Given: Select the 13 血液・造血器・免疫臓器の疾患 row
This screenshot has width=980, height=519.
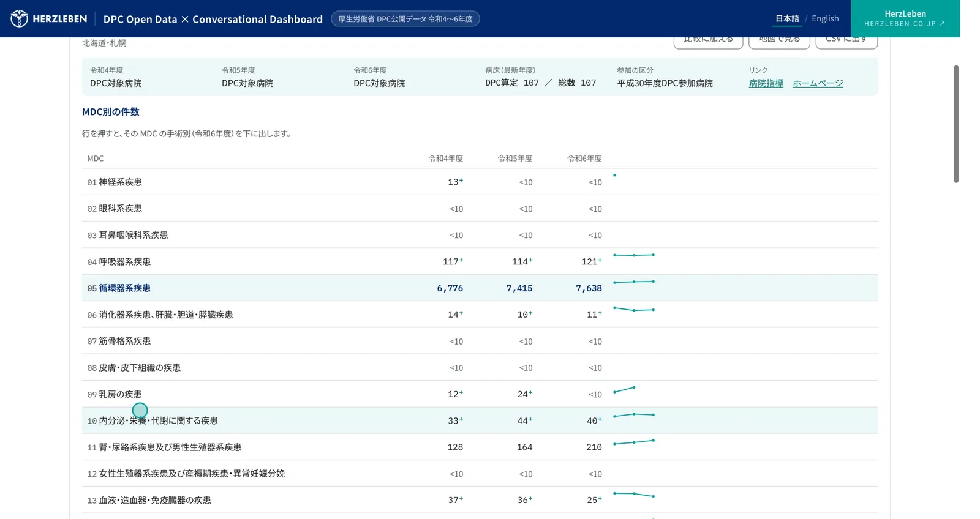Looking at the screenshot, I should click(x=480, y=500).
